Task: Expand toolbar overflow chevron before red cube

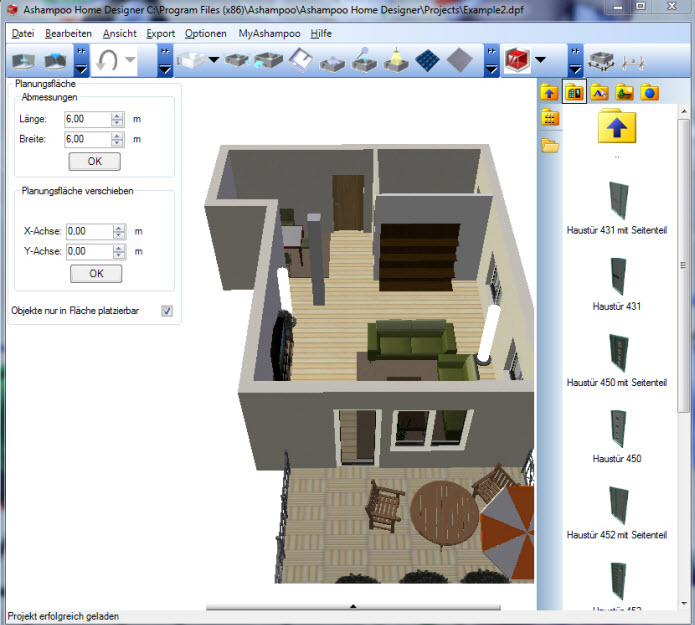Action: point(492,61)
